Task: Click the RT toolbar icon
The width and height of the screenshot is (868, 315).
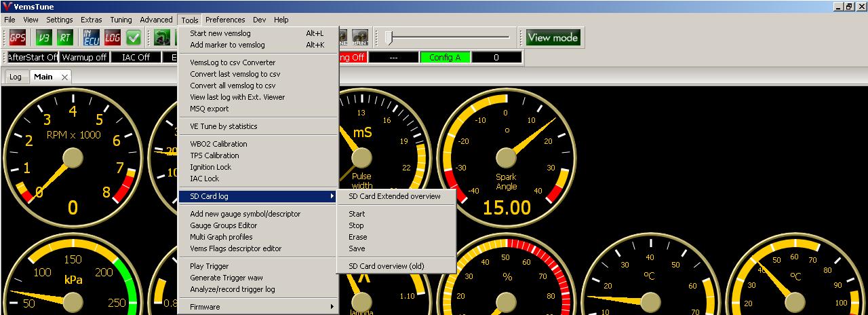Action: (65, 37)
